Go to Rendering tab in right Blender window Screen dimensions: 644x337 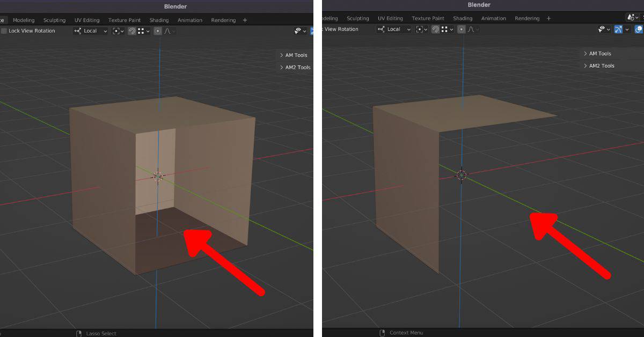(x=527, y=19)
